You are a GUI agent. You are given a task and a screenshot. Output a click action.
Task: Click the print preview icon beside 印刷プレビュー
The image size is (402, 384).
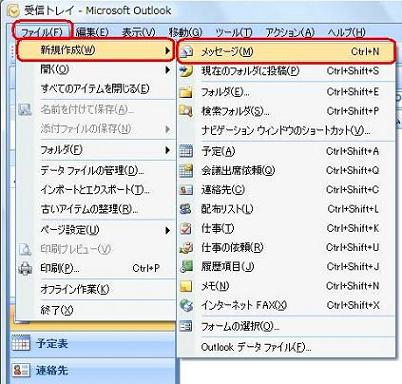point(25,249)
